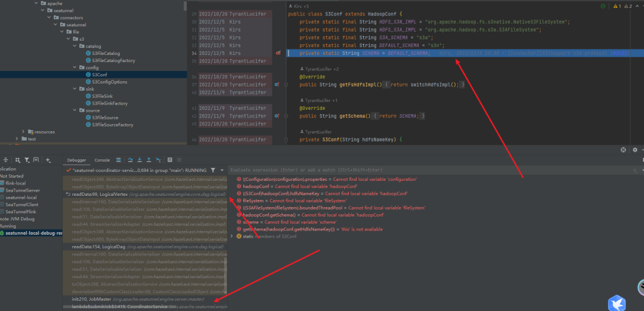Image resolution: width=644 pixels, height=311 pixels.
Task: Open S3FileSinkFactory class
Action: pos(106,103)
